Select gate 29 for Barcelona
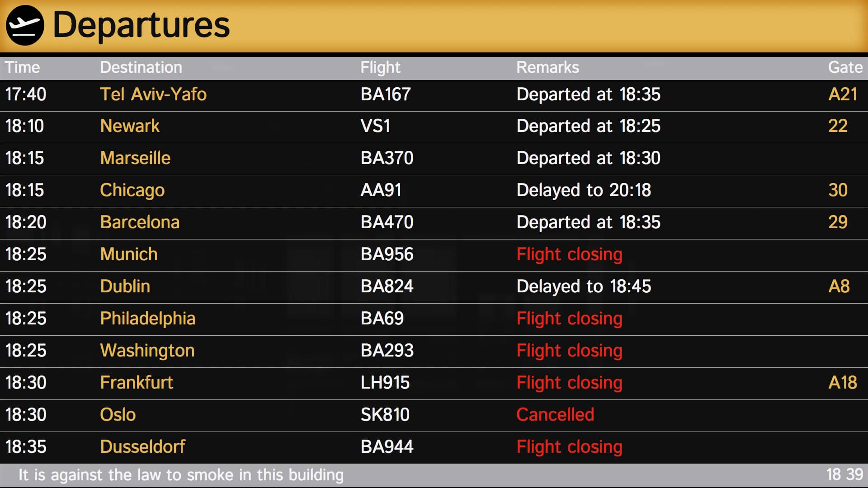Image resolution: width=868 pixels, height=488 pixels. pyautogui.click(x=838, y=222)
